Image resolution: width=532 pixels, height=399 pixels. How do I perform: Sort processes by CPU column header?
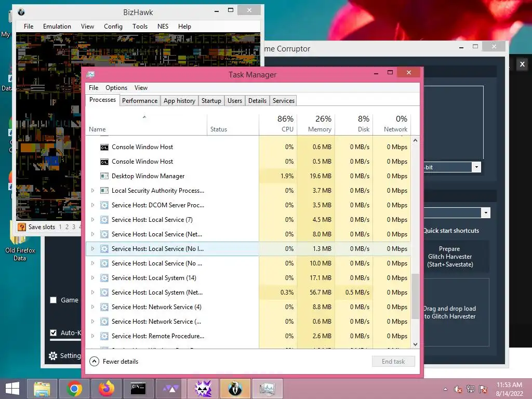(x=278, y=124)
